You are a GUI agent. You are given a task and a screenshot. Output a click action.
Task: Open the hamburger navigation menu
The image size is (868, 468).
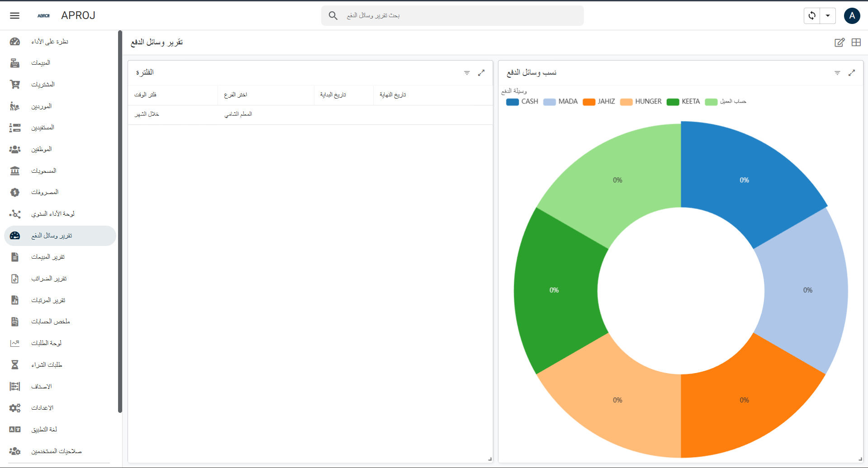(14, 15)
